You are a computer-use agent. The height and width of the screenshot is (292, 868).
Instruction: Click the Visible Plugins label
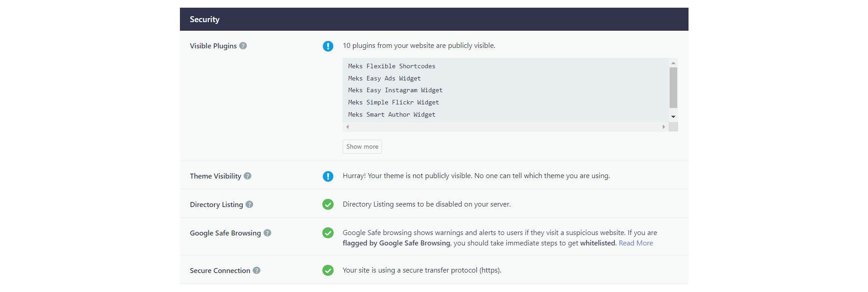pyautogui.click(x=213, y=46)
